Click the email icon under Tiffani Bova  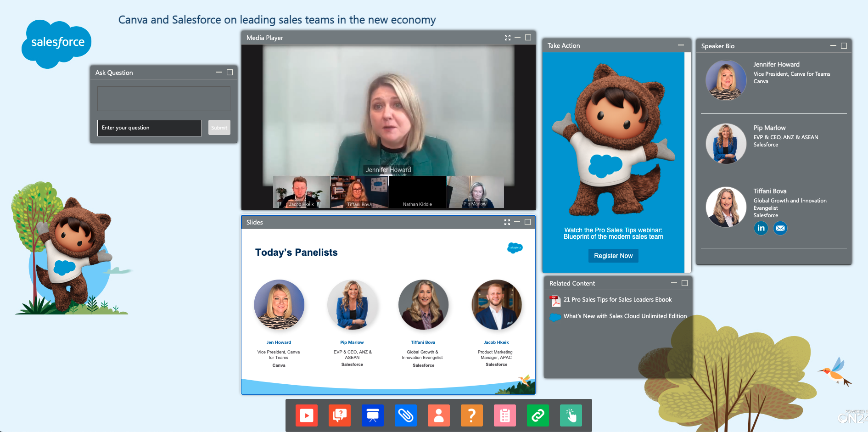pos(780,228)
